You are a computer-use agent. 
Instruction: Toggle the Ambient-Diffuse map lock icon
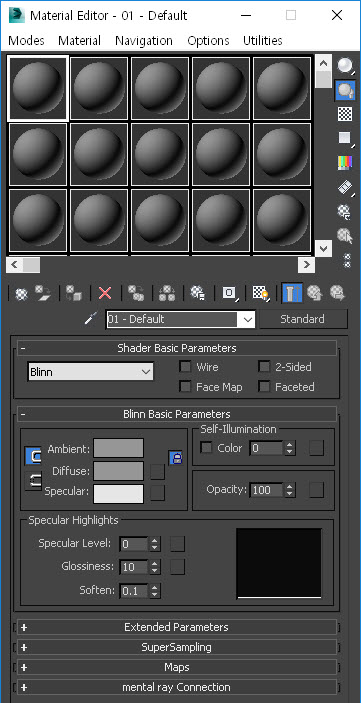point(176,458)
